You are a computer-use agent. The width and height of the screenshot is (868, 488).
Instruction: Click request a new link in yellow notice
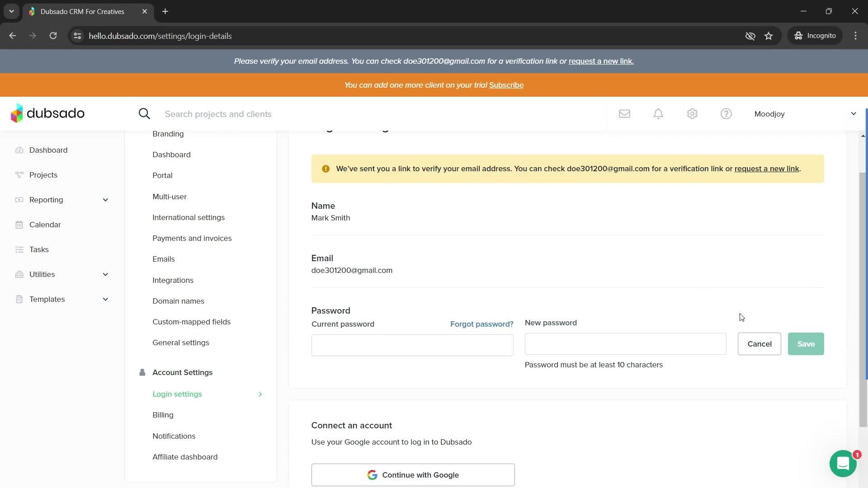click(x=767, y=169)
